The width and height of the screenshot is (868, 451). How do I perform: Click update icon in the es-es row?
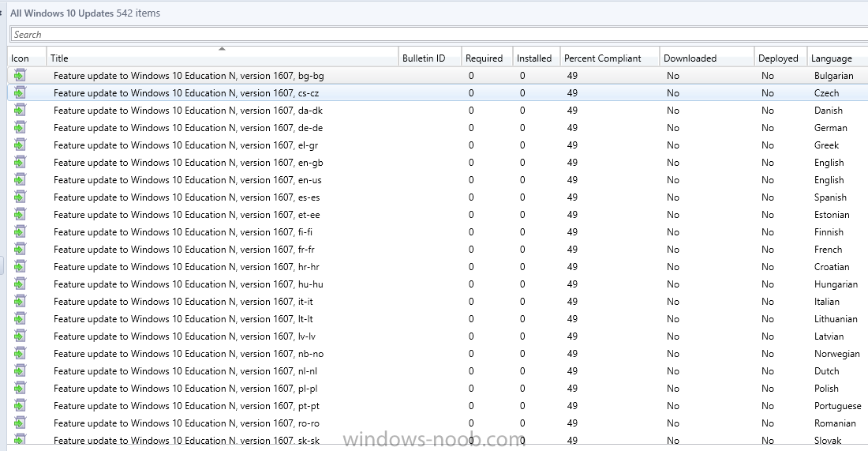(20, 197)
